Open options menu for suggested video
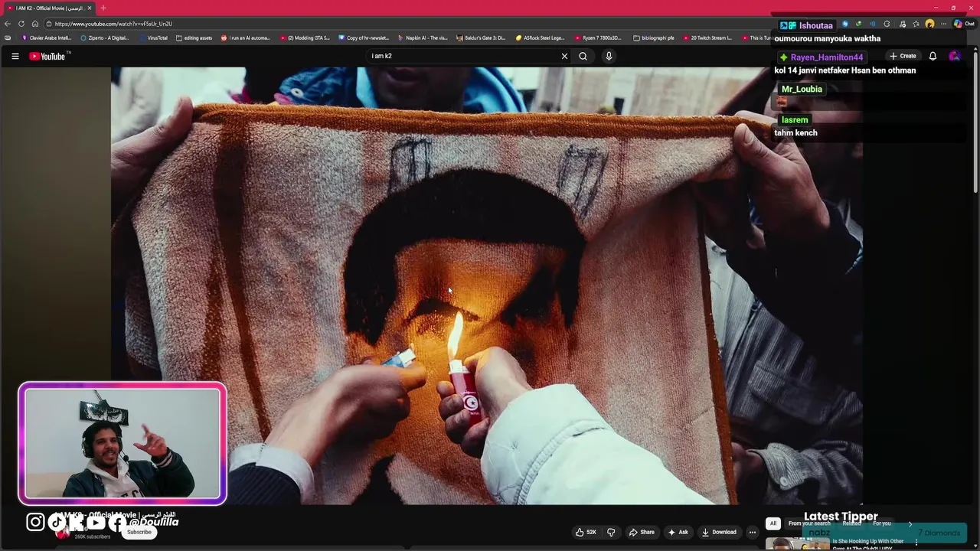The width and height of the screenshot is (980, 551). (916, 543)
